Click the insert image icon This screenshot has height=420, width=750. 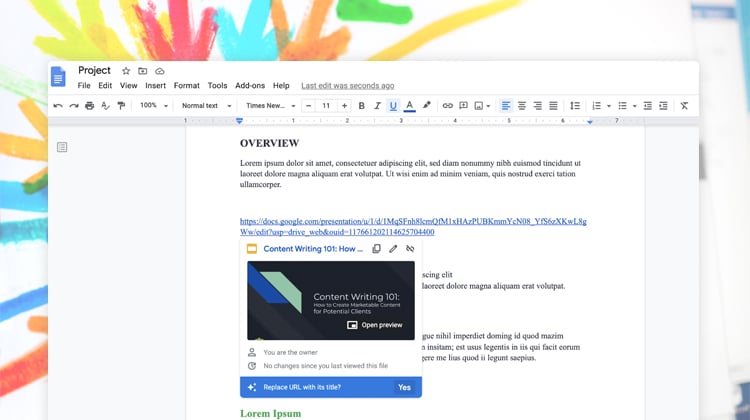coord(479,106)
